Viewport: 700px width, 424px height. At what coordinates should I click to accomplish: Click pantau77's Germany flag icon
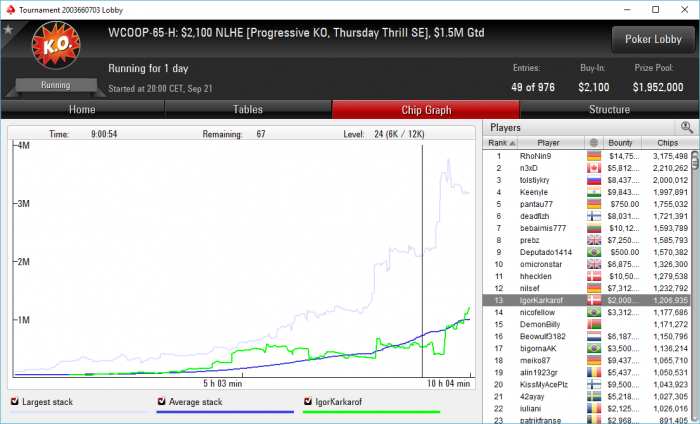coord(594,204)
